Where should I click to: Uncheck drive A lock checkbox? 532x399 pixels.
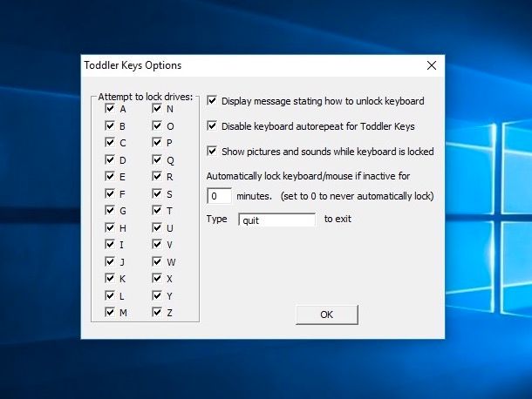(110, 109)
